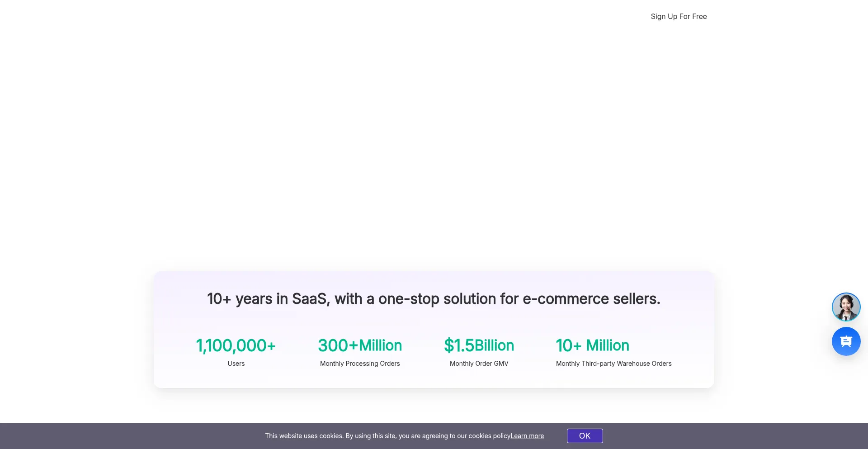Click the "This website uses cookies" sentence

click(x=304, y=436)
